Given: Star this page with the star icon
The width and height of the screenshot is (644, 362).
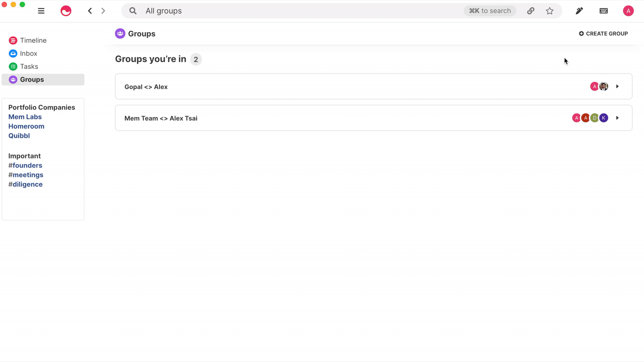Looking at the screenshot, I should [550, 11].
